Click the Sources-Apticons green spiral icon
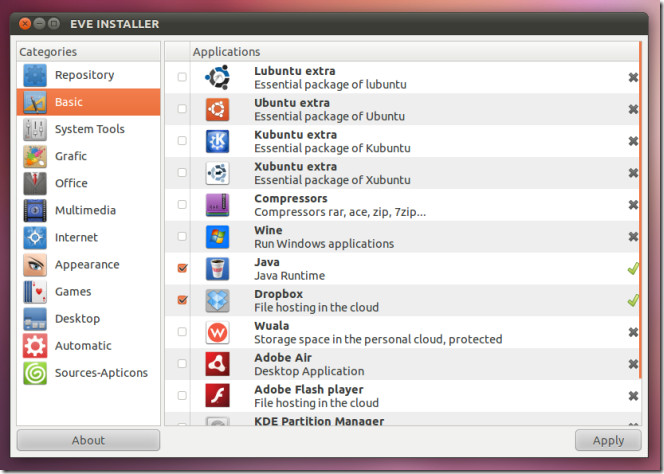 [x=35, y=373]
